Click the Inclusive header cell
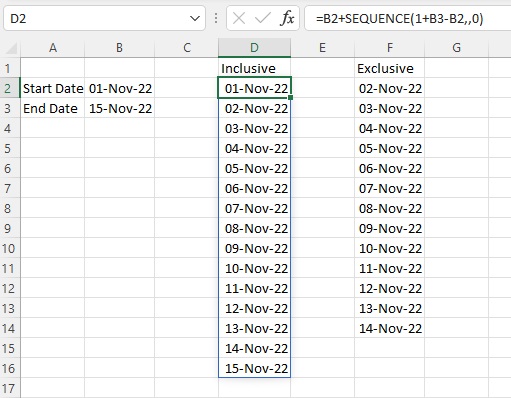 tap(254, 68)
